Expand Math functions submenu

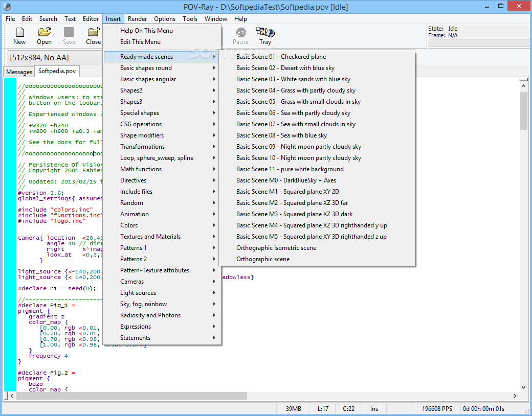pos(162,169)
